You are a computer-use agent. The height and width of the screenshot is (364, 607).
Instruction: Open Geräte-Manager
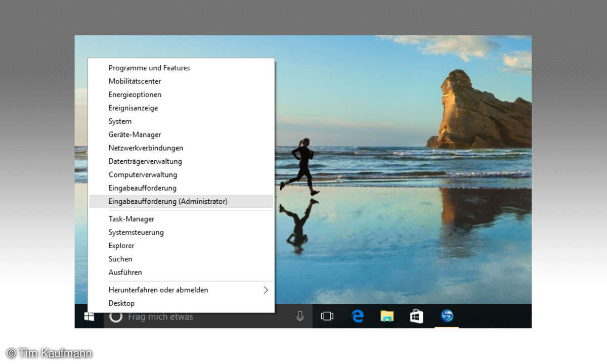point(181,134)
